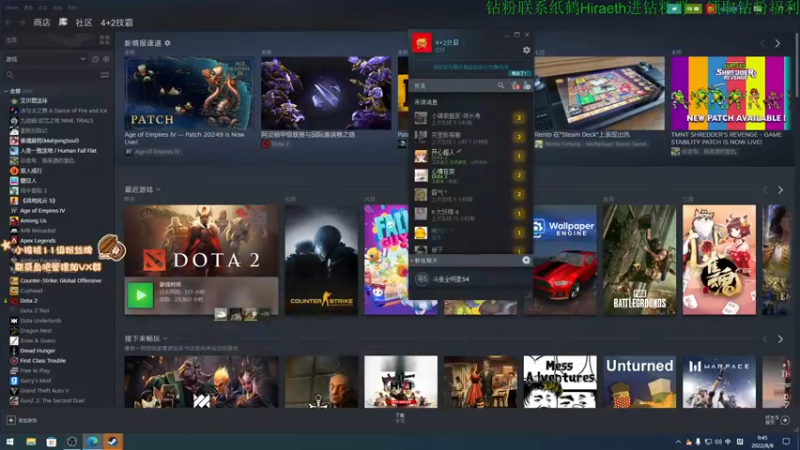Image resolution: width=800 pixels, height=450 pixels.
Task: Show previous news items arrow
Action: 762,44
